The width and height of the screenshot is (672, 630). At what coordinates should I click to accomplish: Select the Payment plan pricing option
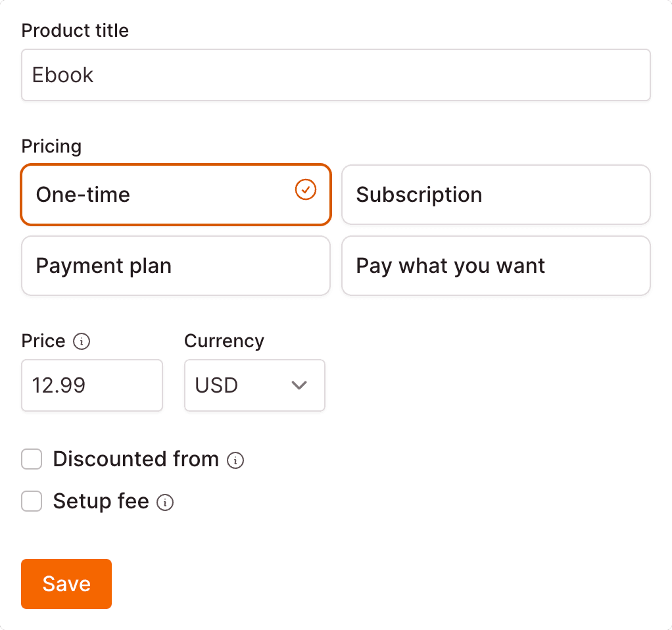176,266
